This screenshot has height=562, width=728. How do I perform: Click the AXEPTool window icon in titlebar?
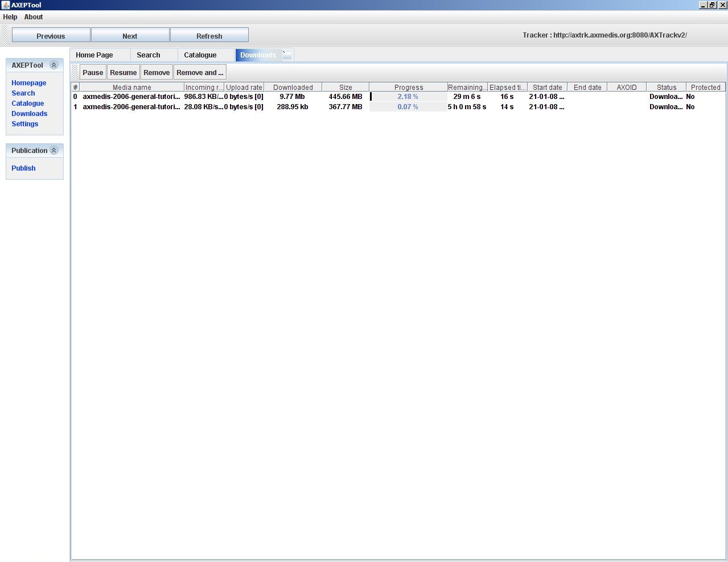(x=5, y=5)
